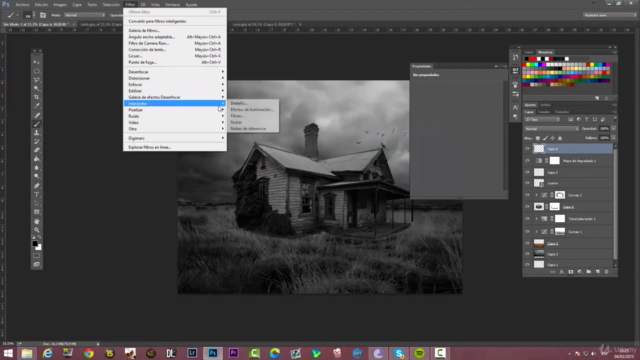Select the Pen tool

37,186
